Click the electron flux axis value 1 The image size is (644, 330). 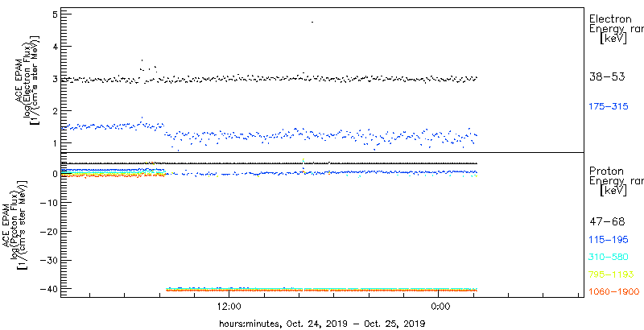(55, 142)
